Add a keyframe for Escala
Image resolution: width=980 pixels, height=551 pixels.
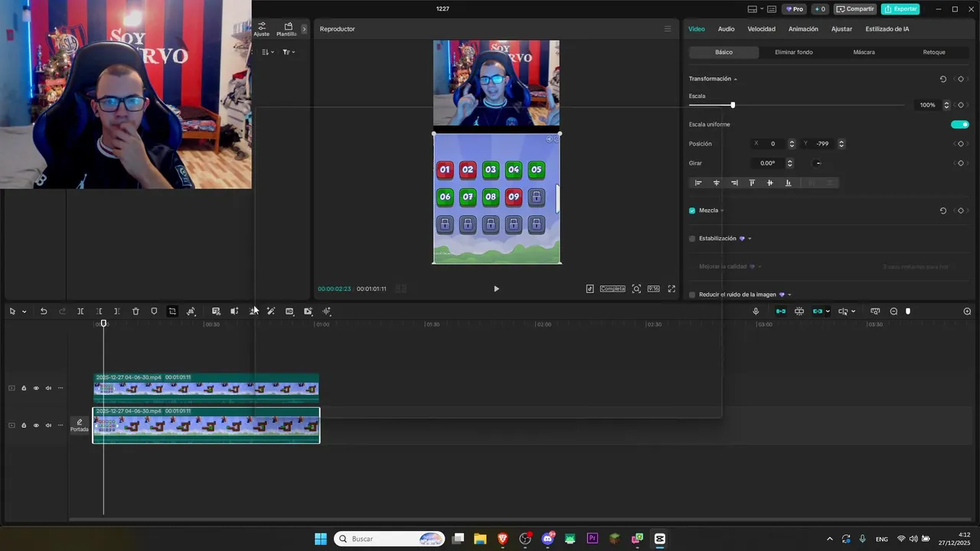click(x=961, y=105)
